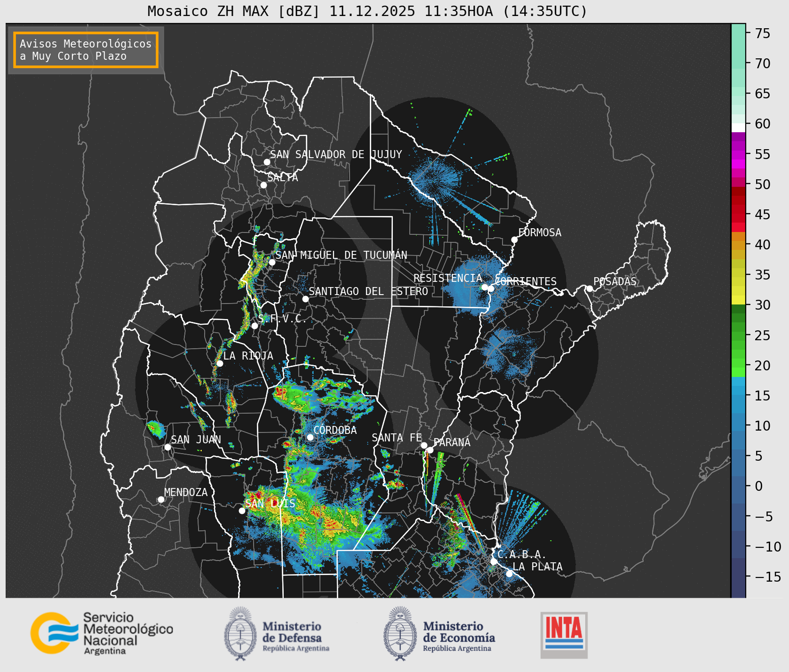Click the SANTIAGO DEL ESTERO label text
The width and height of the screenshot is (789, 672).
coord(368,292)
